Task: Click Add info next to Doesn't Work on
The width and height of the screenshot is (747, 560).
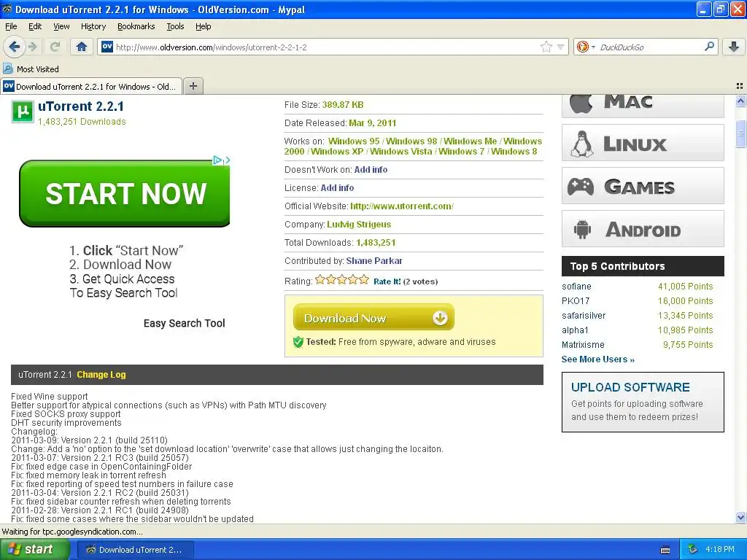Action: (371, 169)
